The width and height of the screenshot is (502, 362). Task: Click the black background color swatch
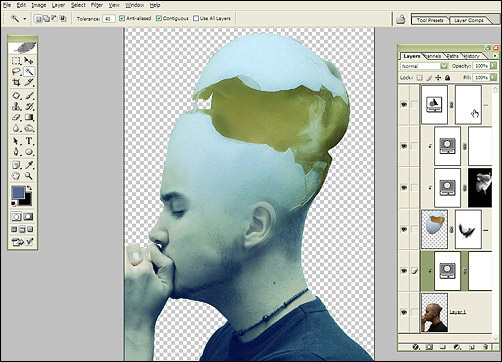point(27,201)
